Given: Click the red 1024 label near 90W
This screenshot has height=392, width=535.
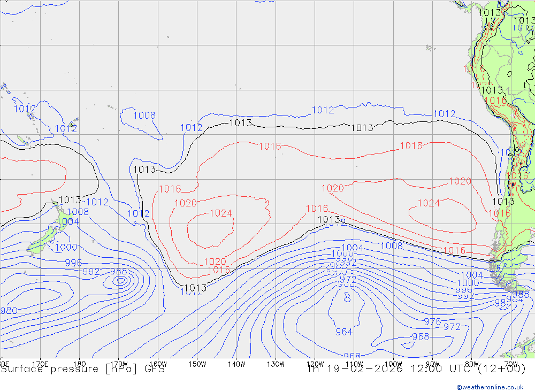Looking at the screenshot, I should point(429,203).
